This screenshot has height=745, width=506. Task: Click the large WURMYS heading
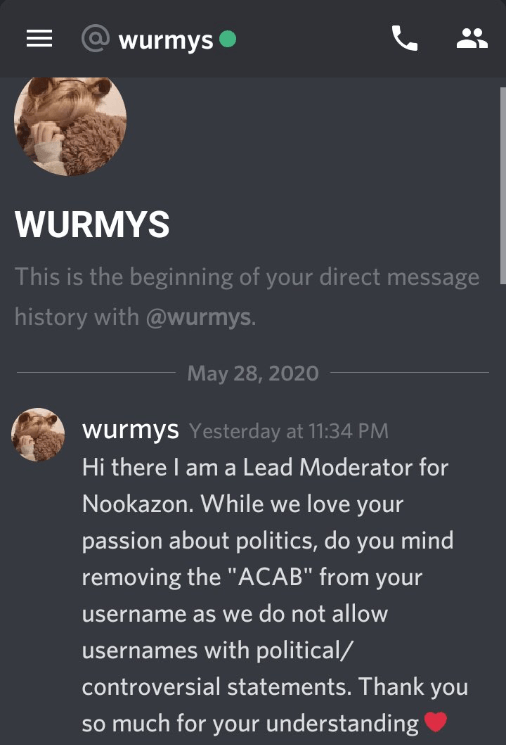(x=92, y=224)
